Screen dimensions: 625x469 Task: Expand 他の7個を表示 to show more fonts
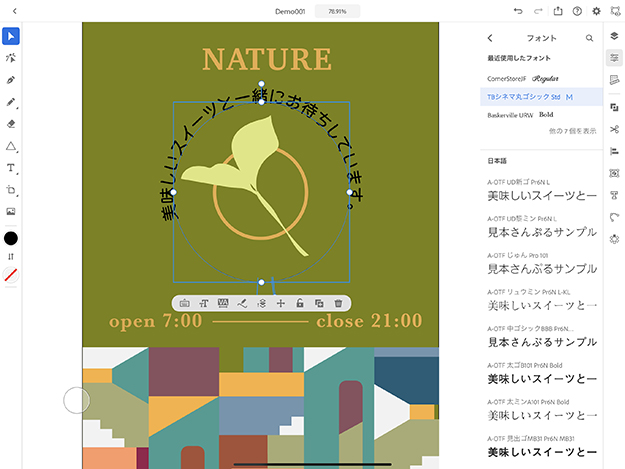(573, 131)
